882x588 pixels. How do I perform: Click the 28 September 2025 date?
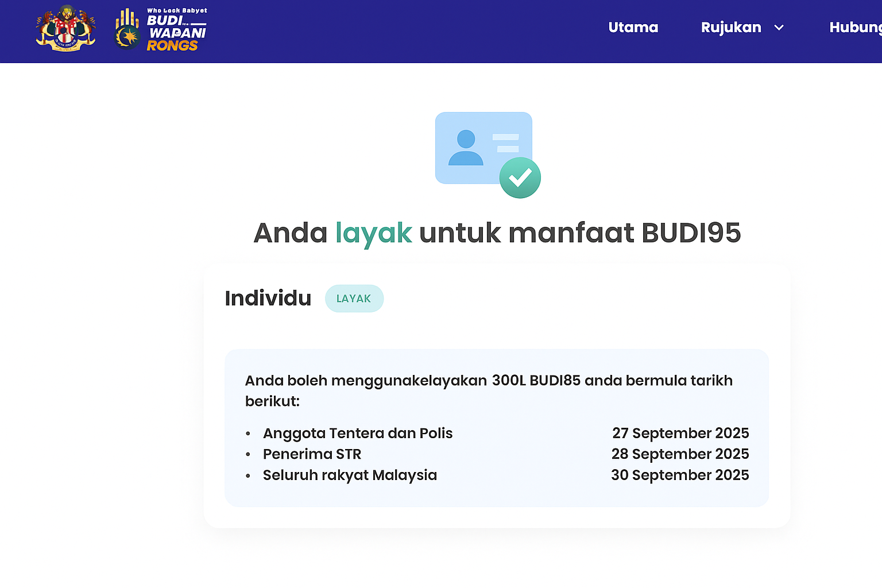[x=680, y=454]
